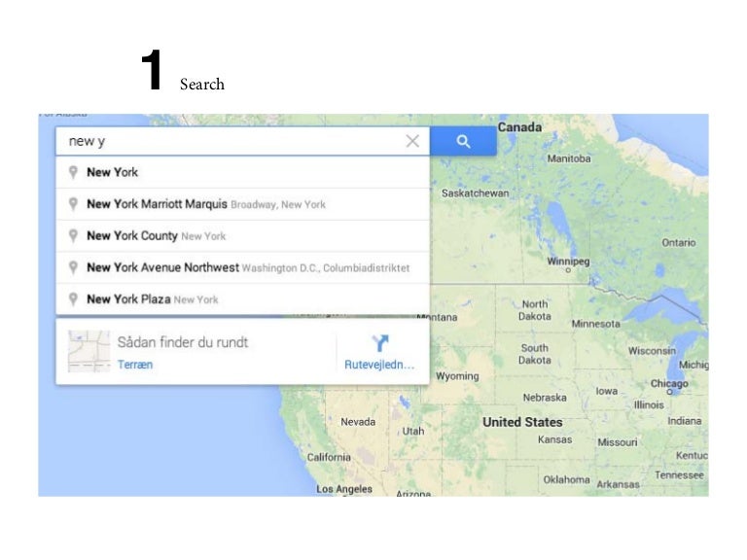Click the pin icon next to Marriott Marquis
This screenshot has height=560, width=747.
click(73, 204)
